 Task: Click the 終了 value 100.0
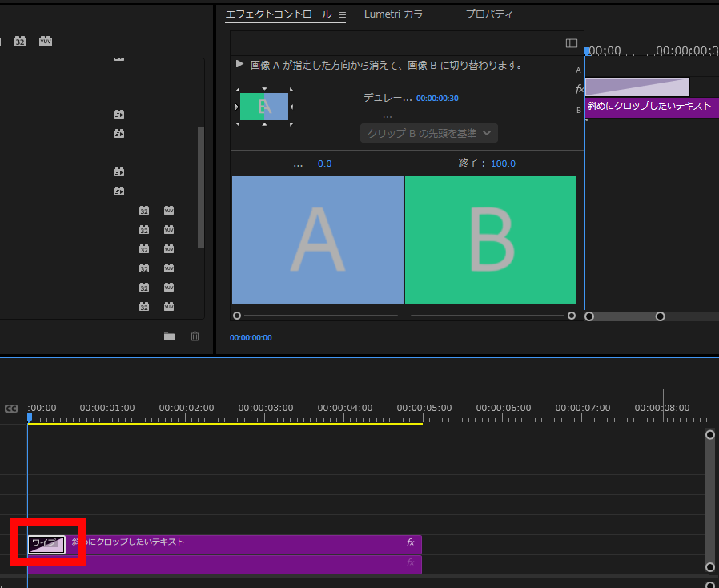pyautogui.click(x=503, y=163)
